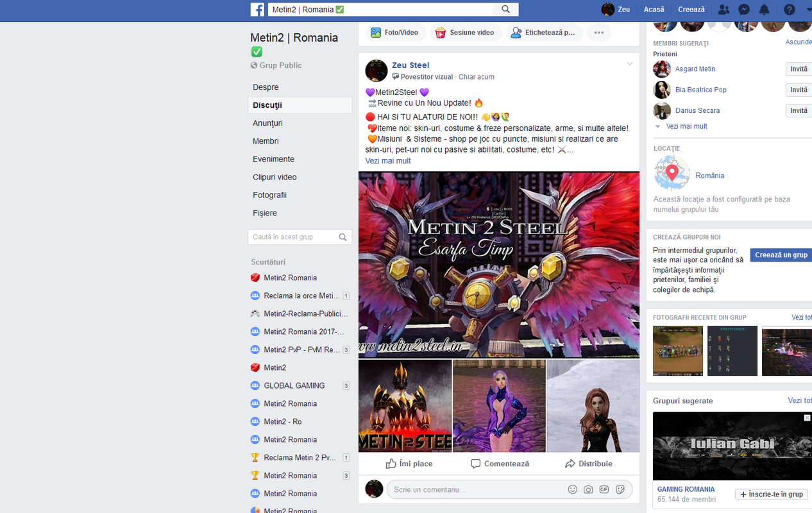This screenshot has width=812, height=513.
Task: Attach photo via camera icon
Action: pos(588,489)
